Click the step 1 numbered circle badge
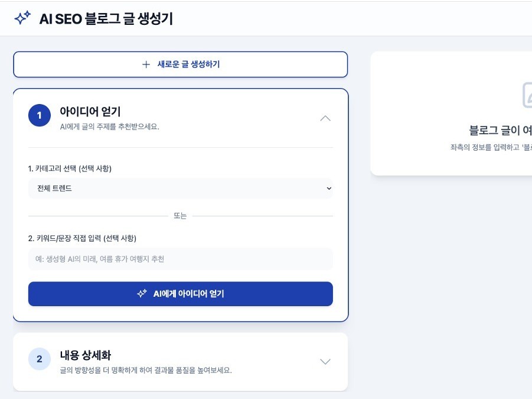The image size is (532, 399). [40, 115]
